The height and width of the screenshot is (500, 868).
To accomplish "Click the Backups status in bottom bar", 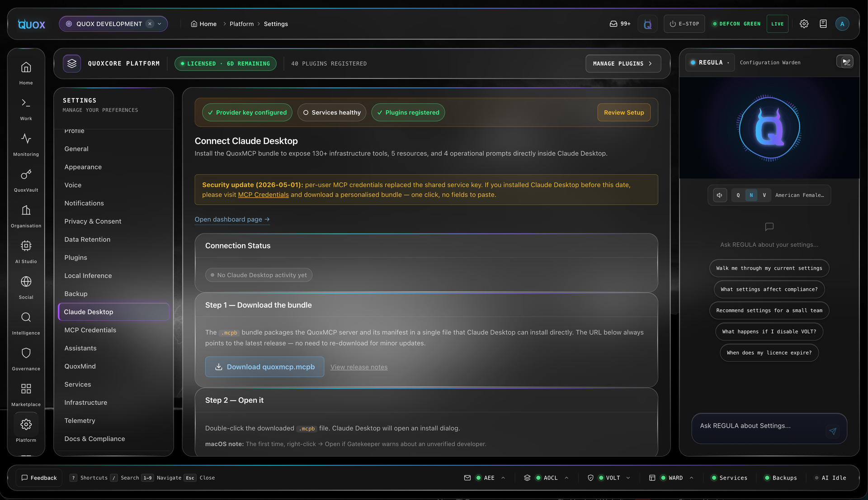I will point(781,478).
